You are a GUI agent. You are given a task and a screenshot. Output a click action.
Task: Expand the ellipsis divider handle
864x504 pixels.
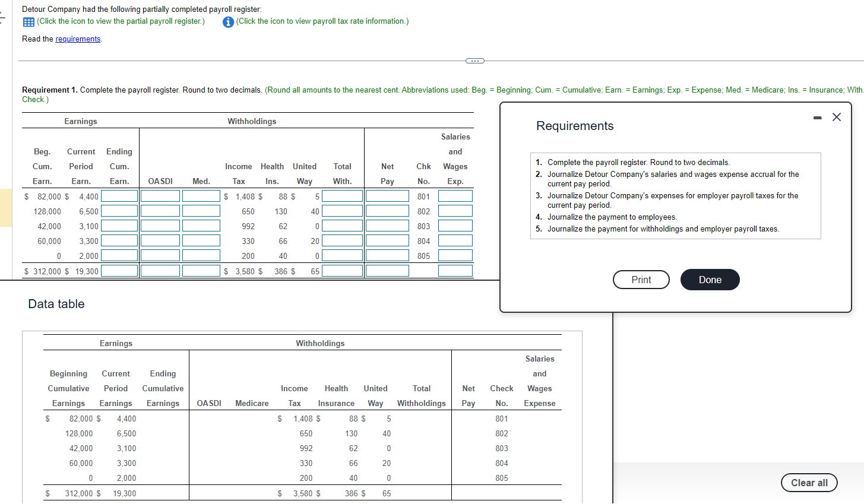(475, 61)
